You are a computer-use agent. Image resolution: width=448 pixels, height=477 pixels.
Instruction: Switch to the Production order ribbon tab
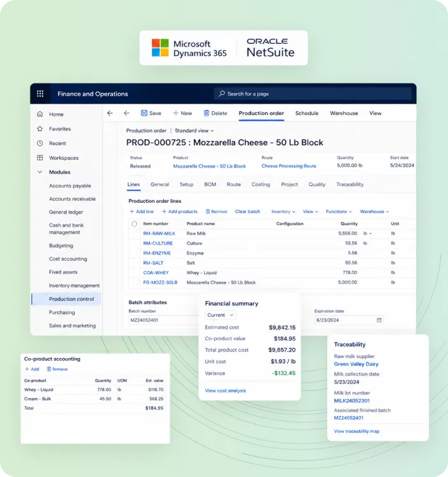[261, 113]
